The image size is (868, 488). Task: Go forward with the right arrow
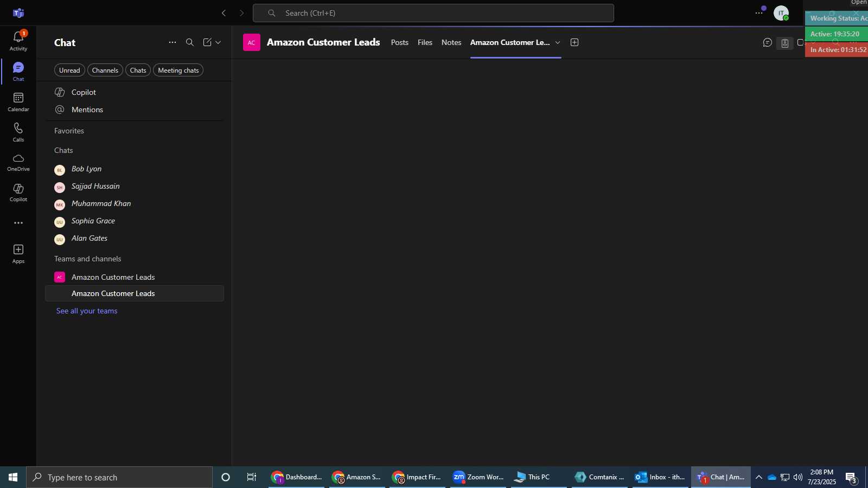(x=242, y=13)
